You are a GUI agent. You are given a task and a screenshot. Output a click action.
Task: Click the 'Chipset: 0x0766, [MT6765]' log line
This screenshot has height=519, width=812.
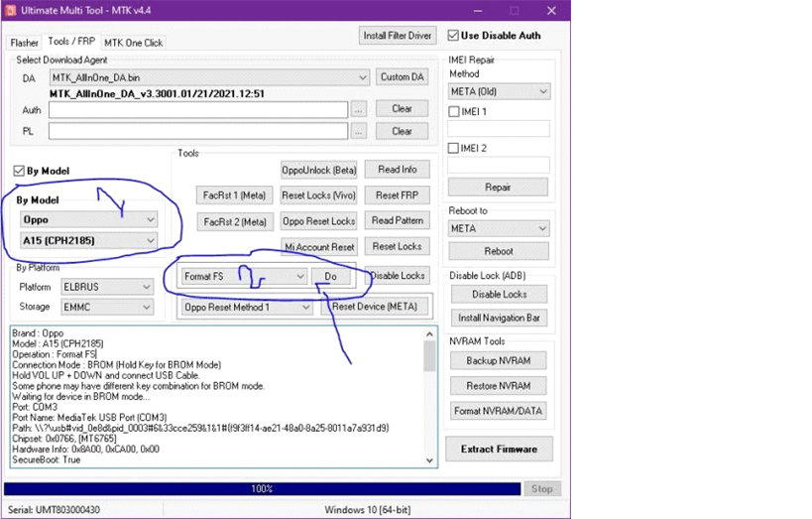[x=64, y=439]
